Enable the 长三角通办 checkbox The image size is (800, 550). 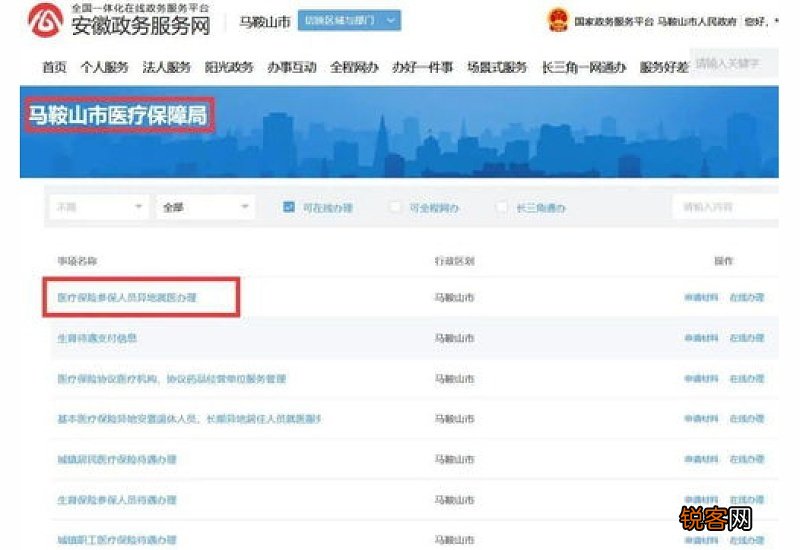click(502, 207)
